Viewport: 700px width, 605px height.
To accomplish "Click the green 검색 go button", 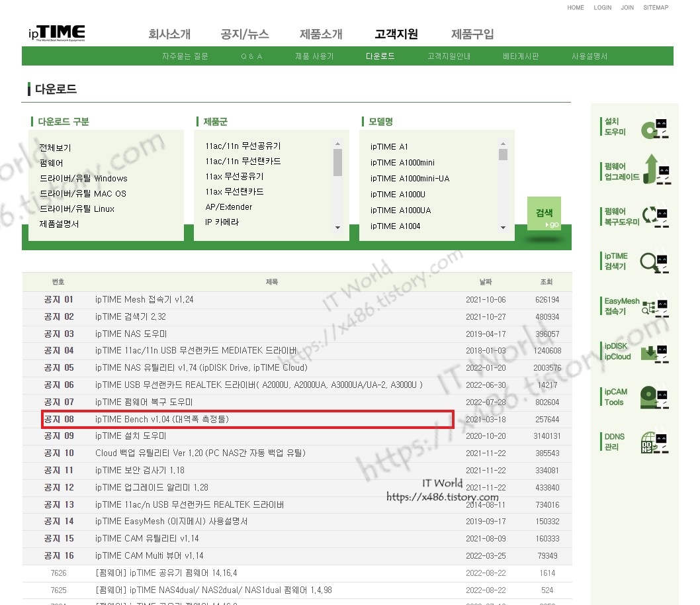I will coord(544,213).
